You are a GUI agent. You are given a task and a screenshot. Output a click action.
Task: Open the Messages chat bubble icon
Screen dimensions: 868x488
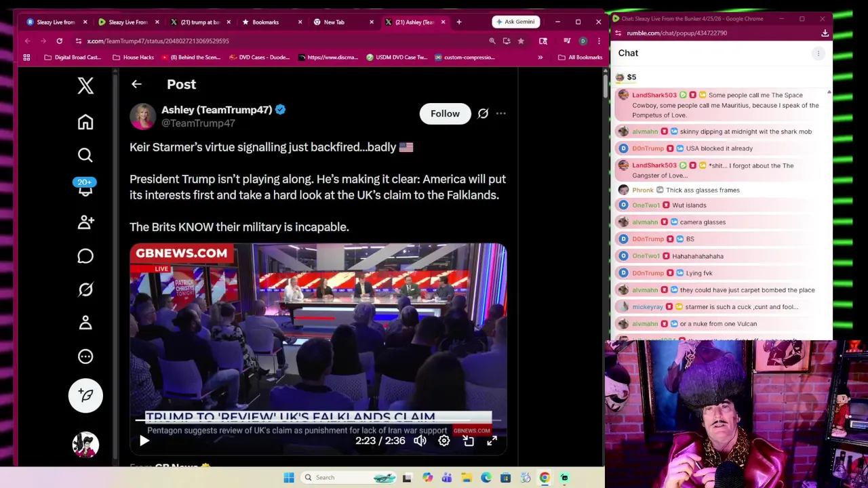(x=85, y=256)
